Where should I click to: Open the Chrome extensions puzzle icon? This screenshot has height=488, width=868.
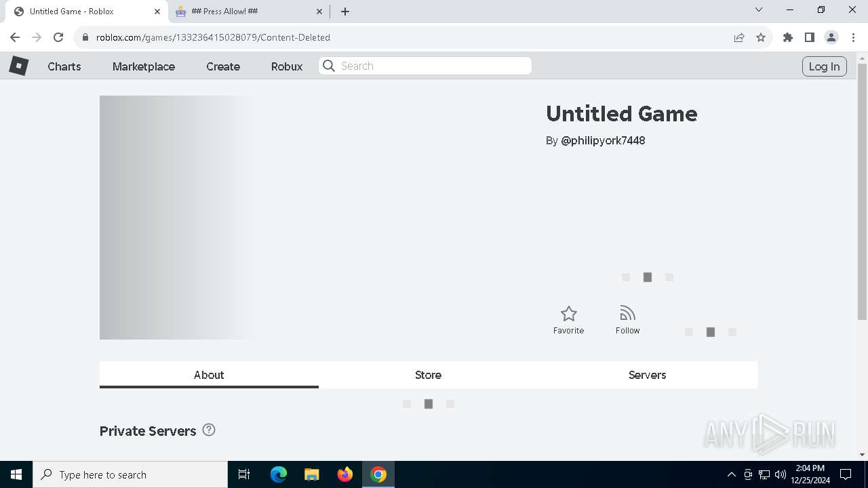tap(788, 37)
